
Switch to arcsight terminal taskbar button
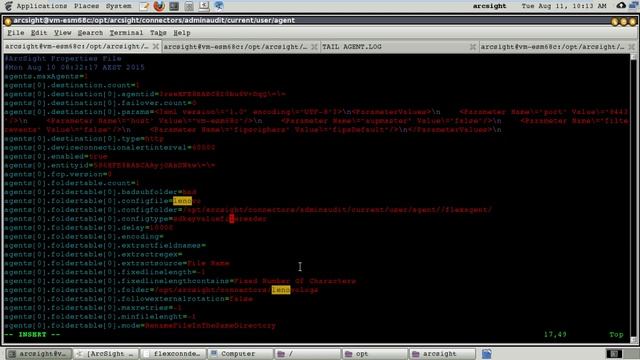point(39,353)
